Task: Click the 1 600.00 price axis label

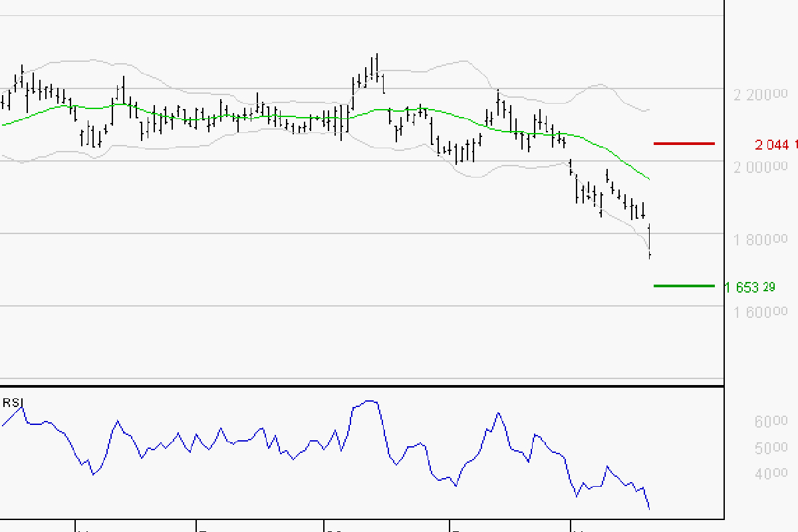Action: (x=758, y=311)
